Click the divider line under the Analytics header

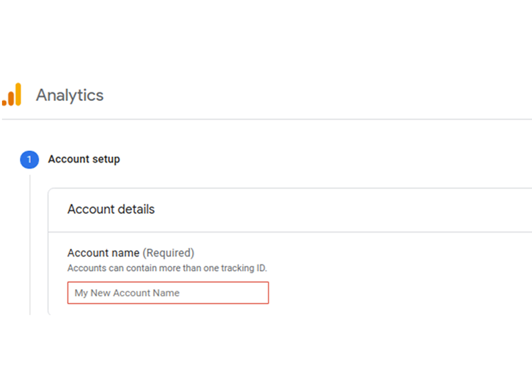267,120
